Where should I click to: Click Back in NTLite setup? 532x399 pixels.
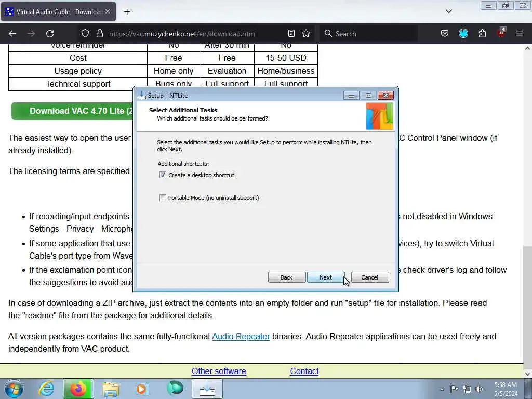(287, 277)
